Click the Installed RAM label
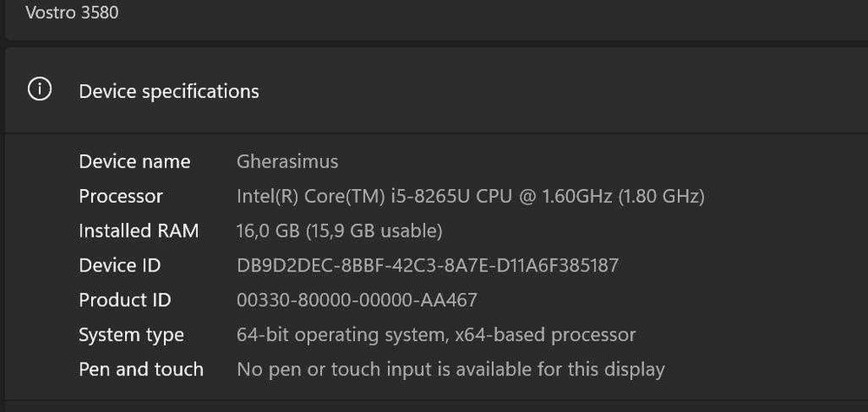The image size is (868, 412). tap(139, 231)
